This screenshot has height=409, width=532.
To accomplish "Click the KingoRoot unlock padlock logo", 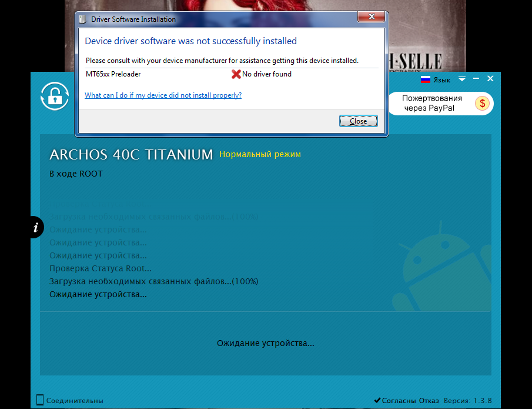I will (x=55, y=95).
